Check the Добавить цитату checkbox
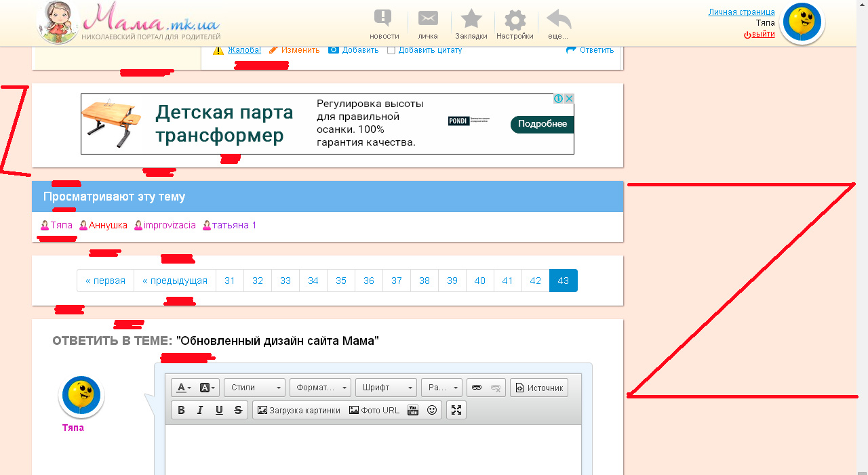The width and height of the screenshot is (868, 475). click(391, 50)
